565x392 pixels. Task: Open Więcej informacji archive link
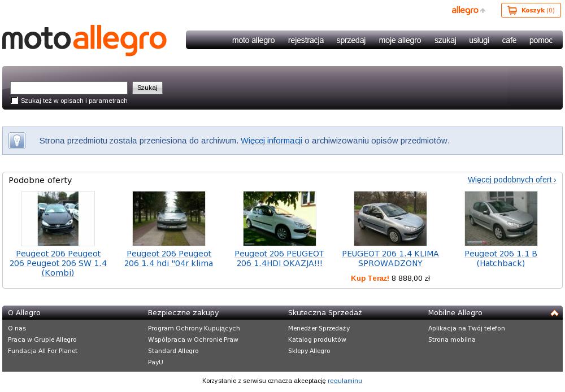pos(271,141)
